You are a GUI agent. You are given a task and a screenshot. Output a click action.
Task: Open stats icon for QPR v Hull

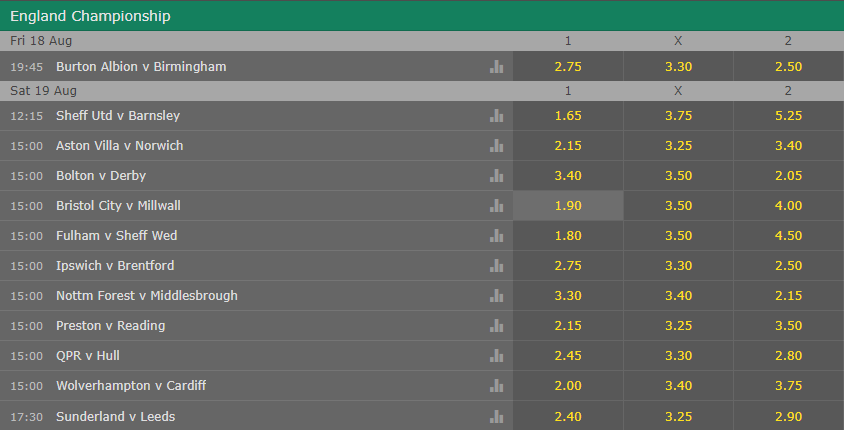point(496,356)
